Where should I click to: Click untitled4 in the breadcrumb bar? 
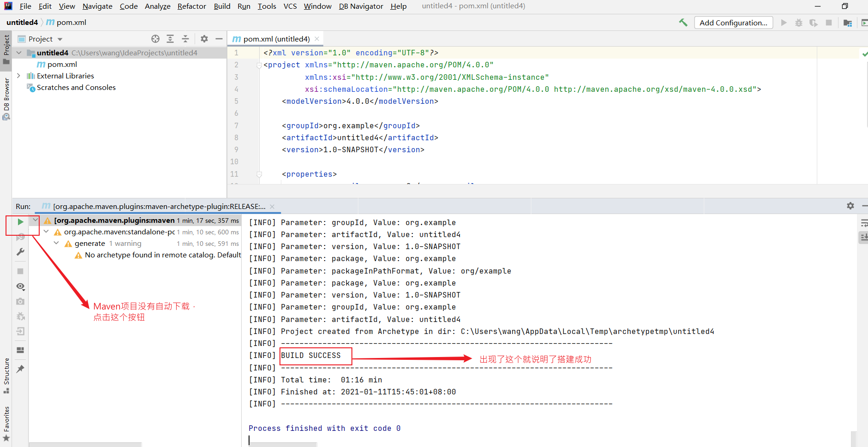22,22
